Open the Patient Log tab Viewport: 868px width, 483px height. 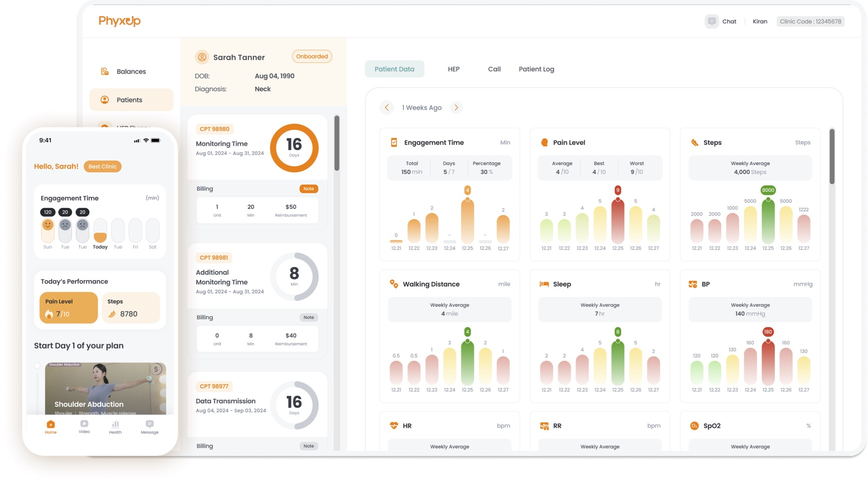(536, 69)
